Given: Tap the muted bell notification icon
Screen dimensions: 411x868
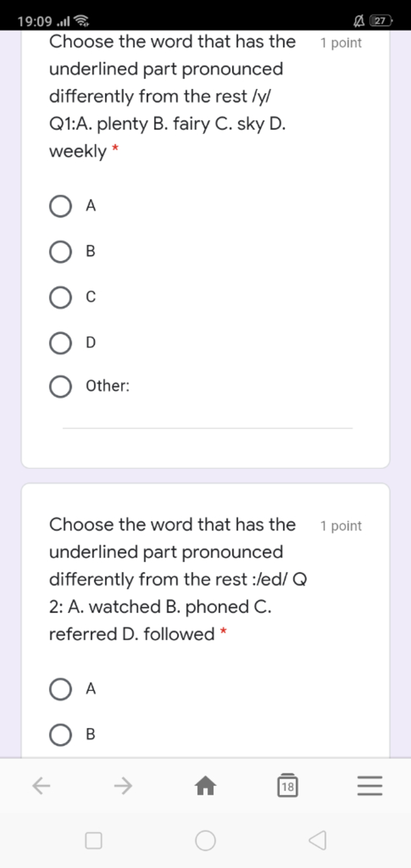Looking at the screenshot, I should [359, 20].
